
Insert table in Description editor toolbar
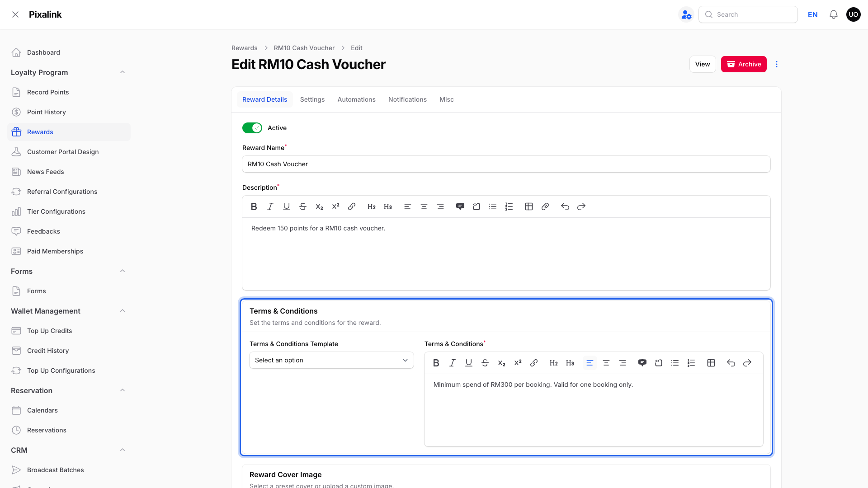[x=529, y=206]
